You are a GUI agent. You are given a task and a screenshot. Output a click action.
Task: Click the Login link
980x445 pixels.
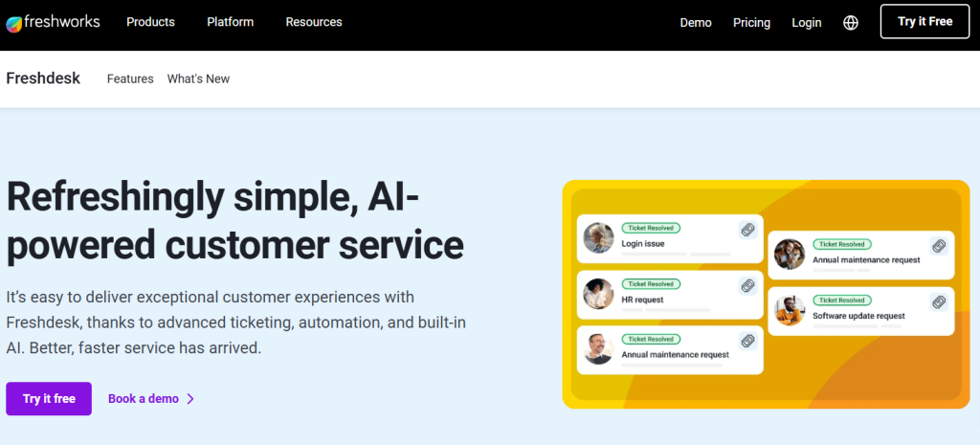(806, 23)
